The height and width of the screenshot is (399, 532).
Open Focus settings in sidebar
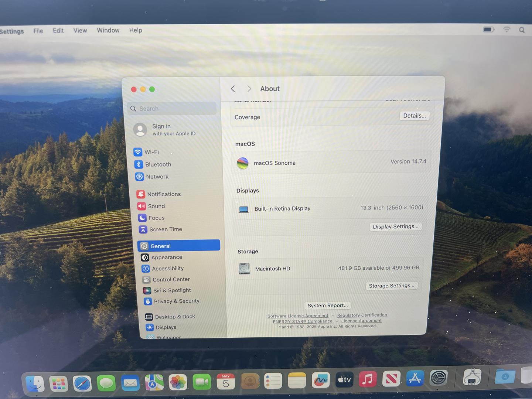pyautogui.click(x=151, y=218)
